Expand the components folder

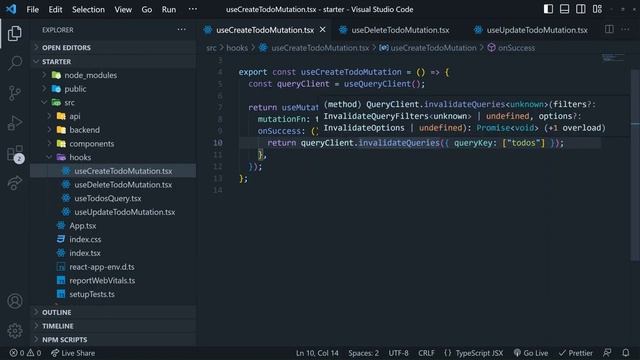tap(113, 144)
